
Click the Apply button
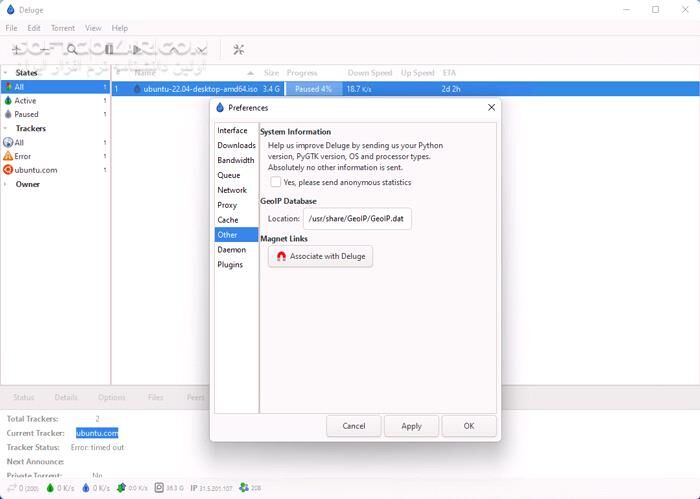411,426
